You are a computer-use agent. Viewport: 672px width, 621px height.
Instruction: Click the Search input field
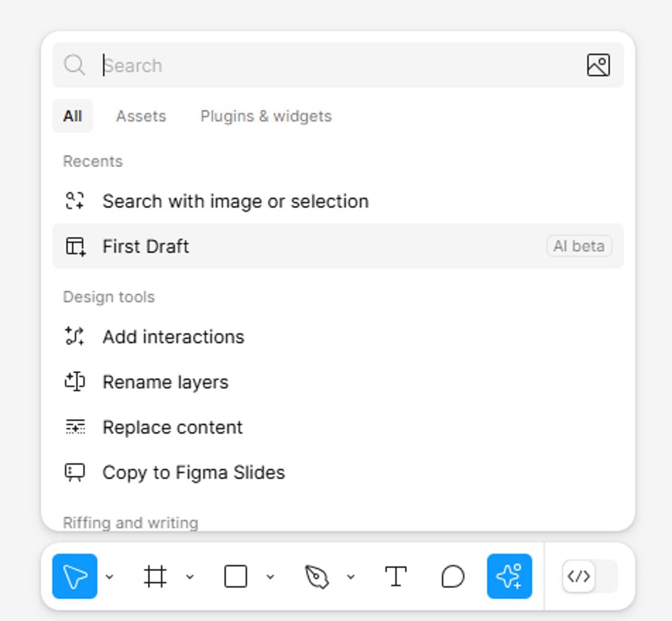pyautogui.click(x=338, y=65)
